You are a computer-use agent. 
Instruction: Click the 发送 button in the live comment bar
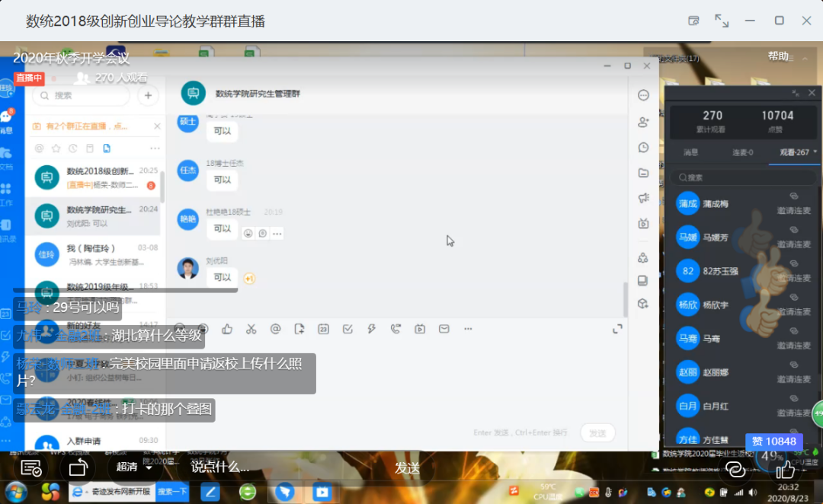click(408, 467)
